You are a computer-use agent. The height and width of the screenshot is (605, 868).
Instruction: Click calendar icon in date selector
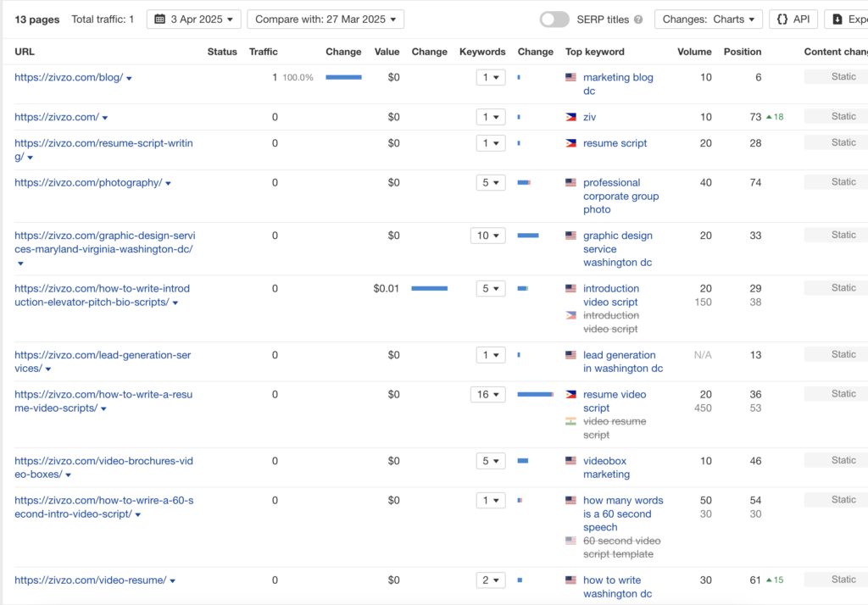click(159, 19)
